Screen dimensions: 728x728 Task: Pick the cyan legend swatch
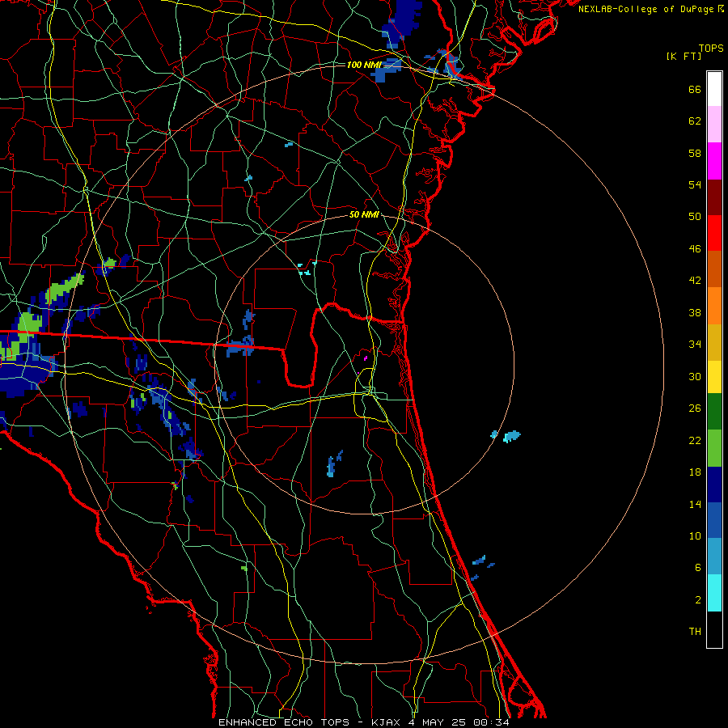[x=714, y=593]
